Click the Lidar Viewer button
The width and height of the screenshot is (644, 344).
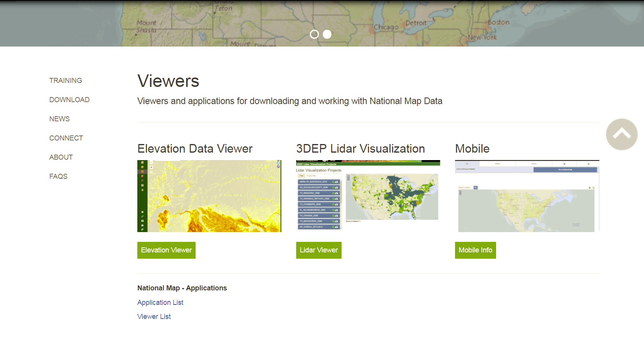[319, 250]
